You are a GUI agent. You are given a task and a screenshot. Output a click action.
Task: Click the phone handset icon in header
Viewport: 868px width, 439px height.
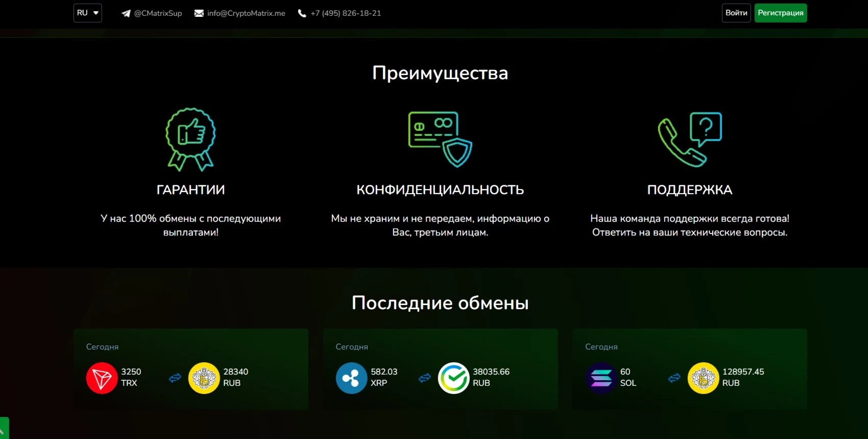(302, 13)
